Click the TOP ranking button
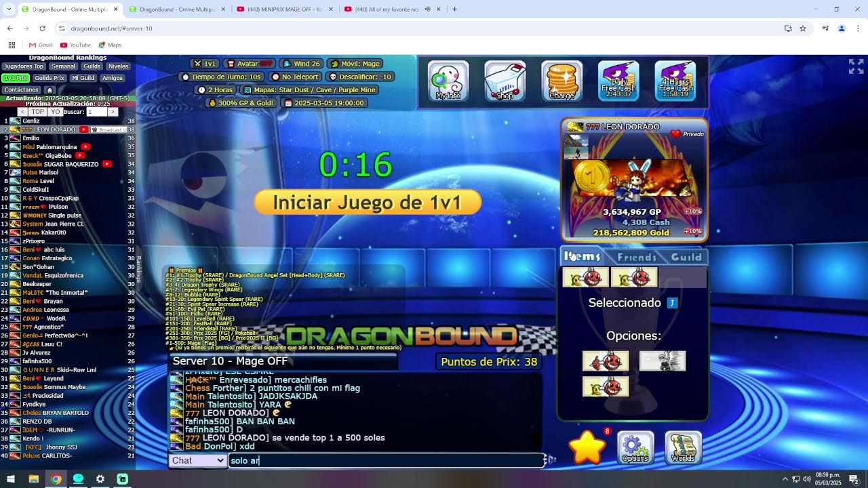 click(38, 112)
